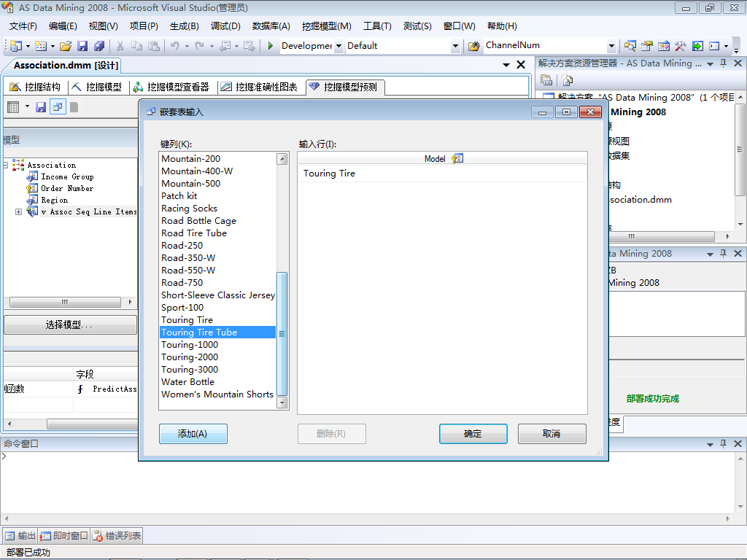Image resolution: width=747 pixels, height=560 pixels.
Task: Select Patch kit in key list
Action: [x=217, y=195]
